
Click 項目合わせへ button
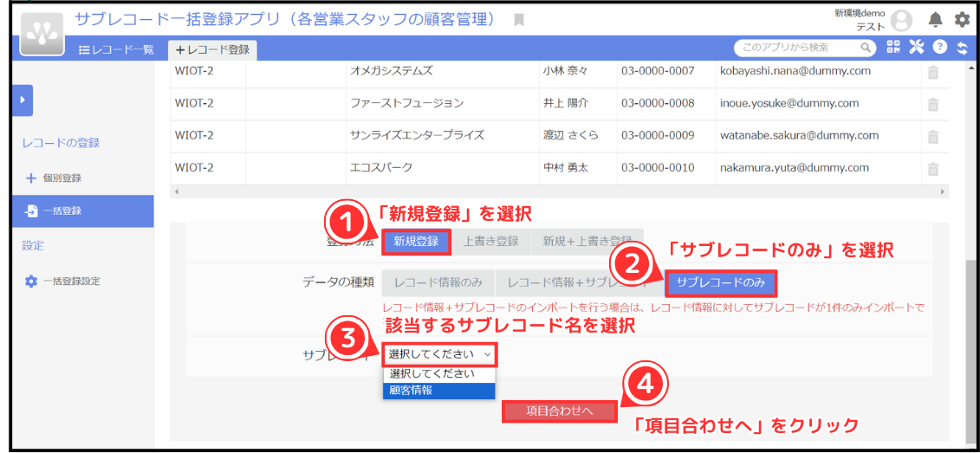pyautogui.click(x=560, y=411)
